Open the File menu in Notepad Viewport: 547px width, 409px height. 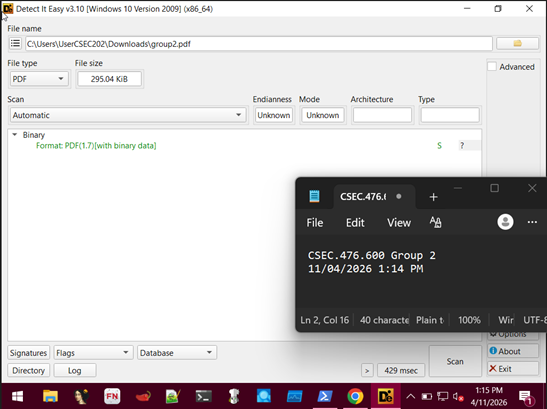click(x=315, y=223)
